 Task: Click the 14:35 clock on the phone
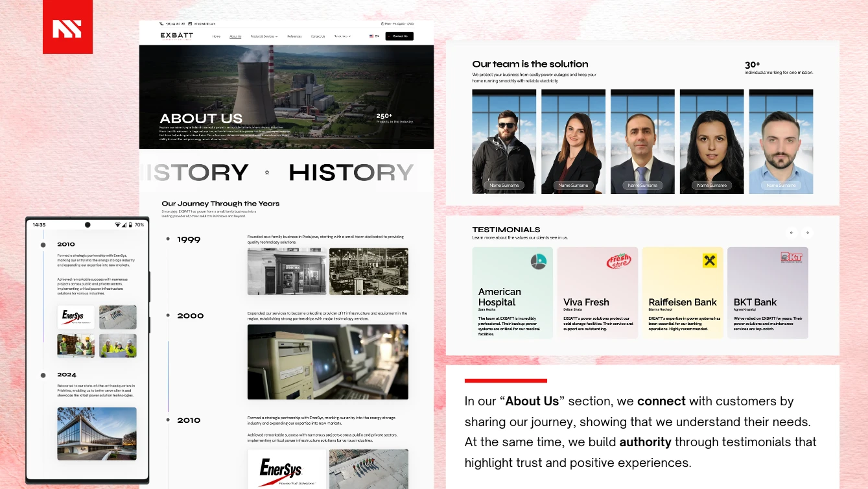39,224
